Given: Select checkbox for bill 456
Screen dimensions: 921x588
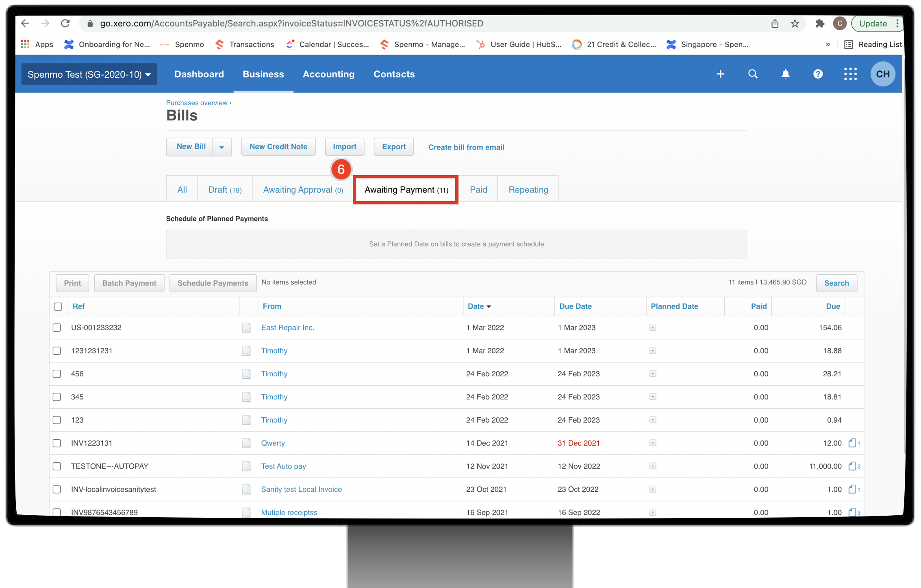Looking at the screenshot, I should tap(57, 374).
